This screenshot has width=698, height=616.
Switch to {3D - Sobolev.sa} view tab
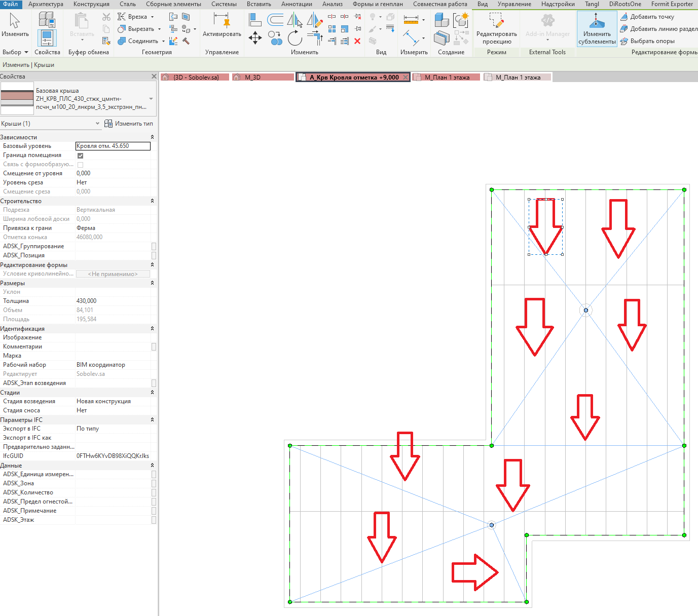click(x=195, y=78)
